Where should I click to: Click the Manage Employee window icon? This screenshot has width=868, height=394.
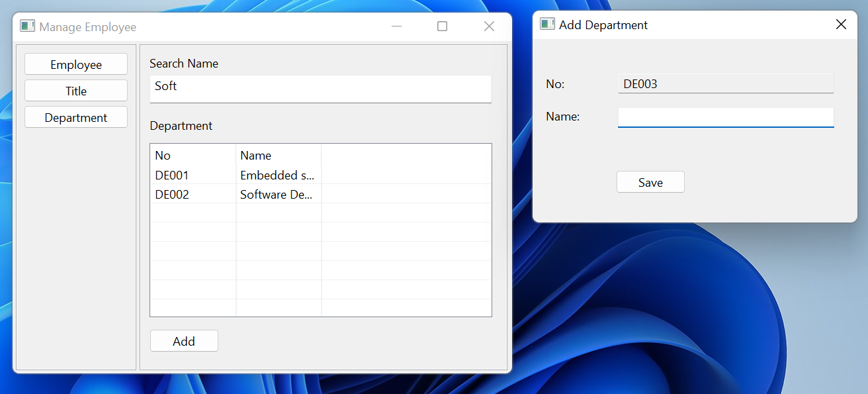[27, 26]
